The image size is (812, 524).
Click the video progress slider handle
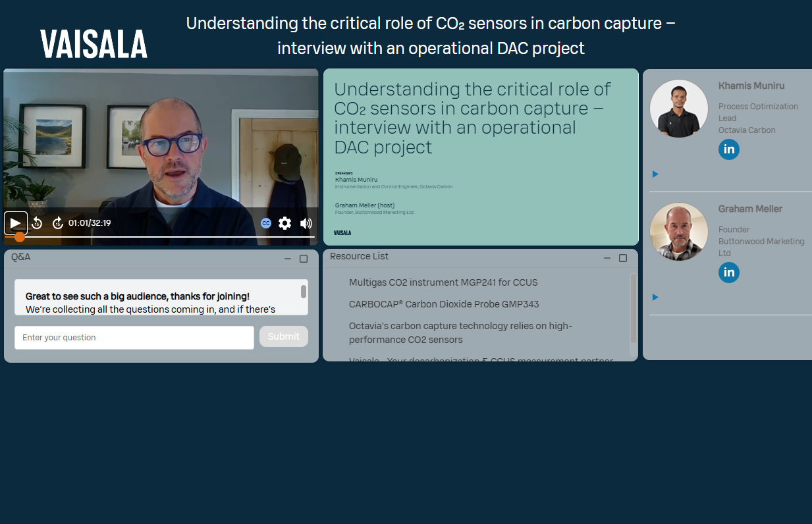pos(20,236)
